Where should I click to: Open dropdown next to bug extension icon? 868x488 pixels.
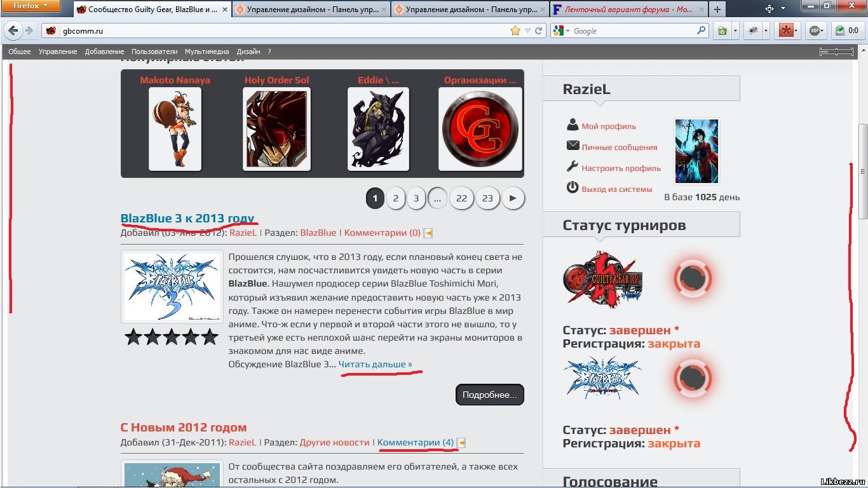[x=766, y=30]
